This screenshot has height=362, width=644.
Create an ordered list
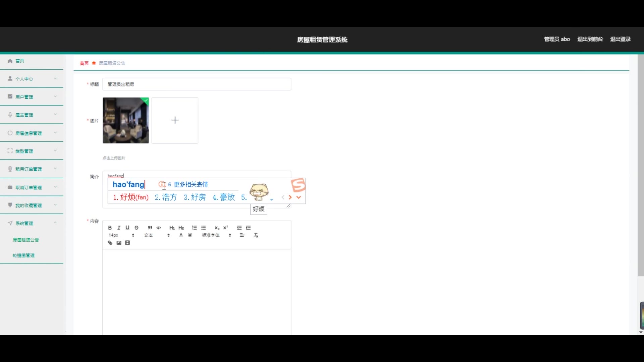point(195,228)
